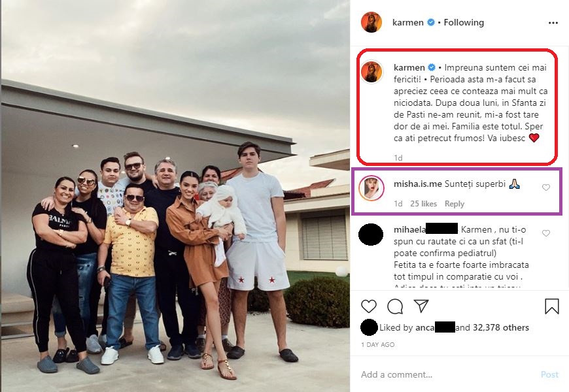Click misha.is.me username link
Screen dimensions: 569x392
[x=417, y=186]
